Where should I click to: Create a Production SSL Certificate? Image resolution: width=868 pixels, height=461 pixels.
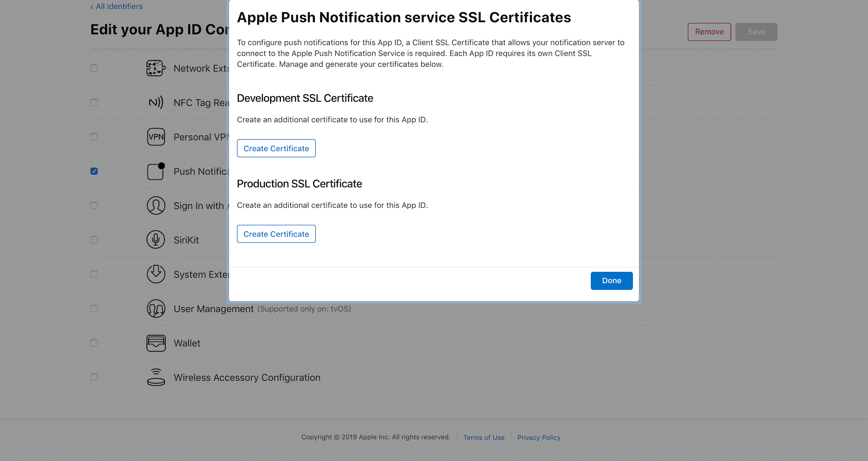[x=276, y=234]
